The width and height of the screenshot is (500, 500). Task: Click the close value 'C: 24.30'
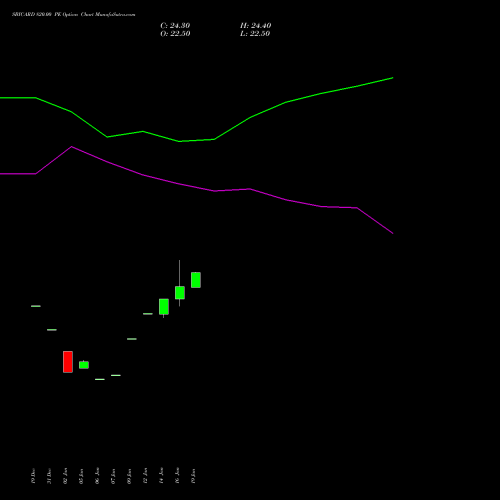(x=175, y=26)
